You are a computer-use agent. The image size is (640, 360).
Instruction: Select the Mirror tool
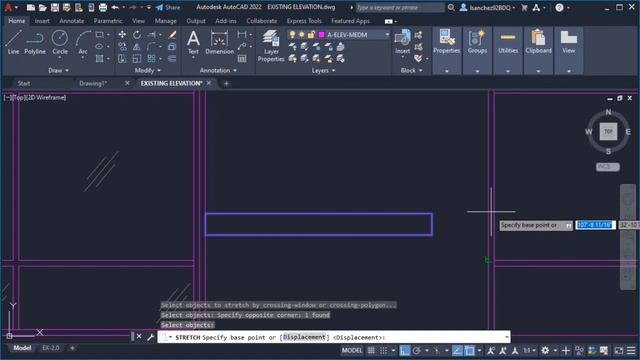137,47
